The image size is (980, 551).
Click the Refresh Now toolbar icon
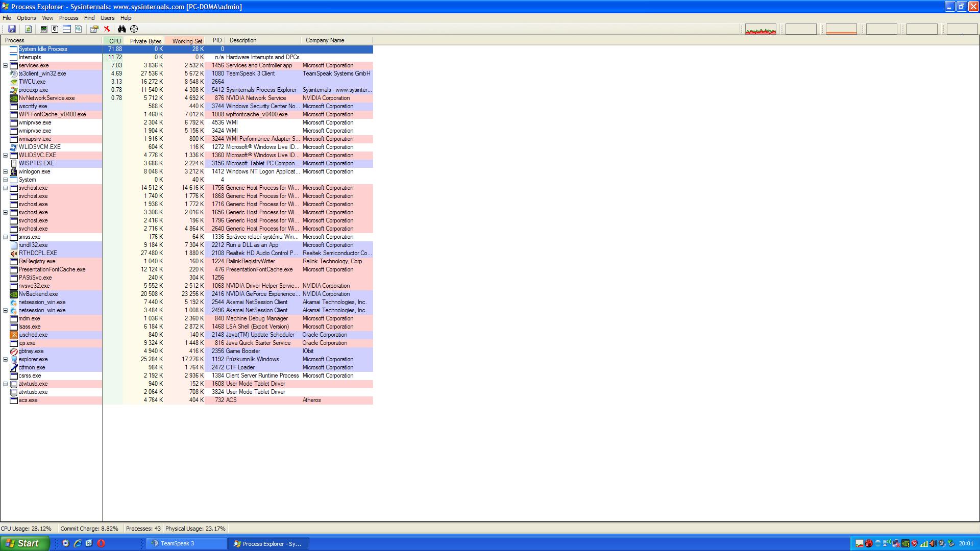(x=28, y=29)
